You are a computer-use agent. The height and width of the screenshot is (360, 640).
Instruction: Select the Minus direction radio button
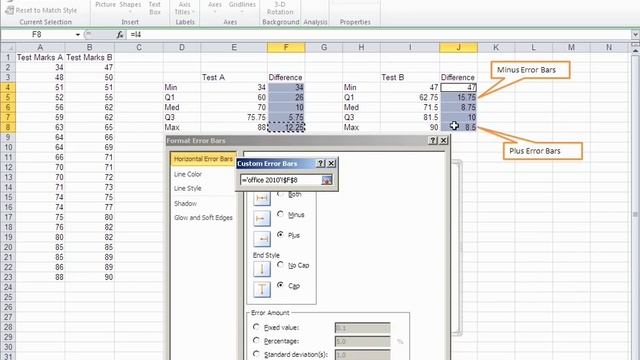coord(280,214)
